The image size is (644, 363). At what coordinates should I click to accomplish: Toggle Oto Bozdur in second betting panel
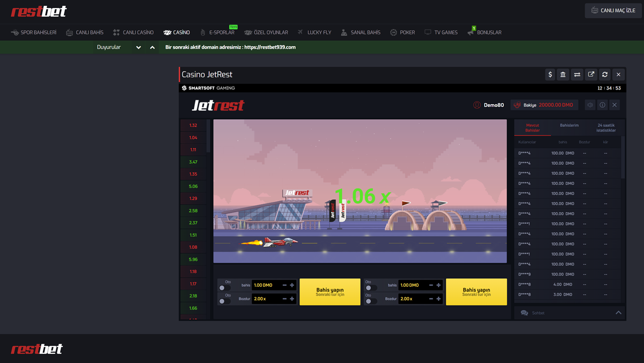(x=370, y=301)
